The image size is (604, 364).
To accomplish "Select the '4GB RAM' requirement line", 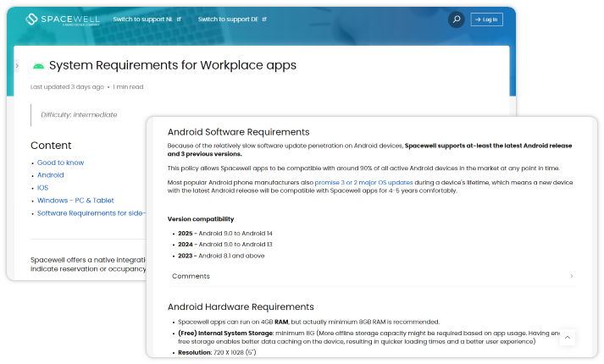I will coord(308,322).
